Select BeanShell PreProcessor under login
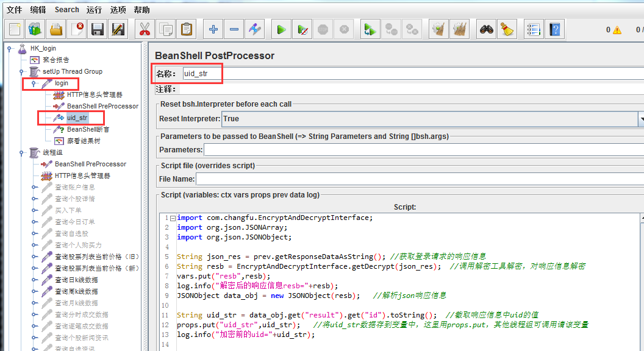Viewport: 644px width, 351px height. 102,106
